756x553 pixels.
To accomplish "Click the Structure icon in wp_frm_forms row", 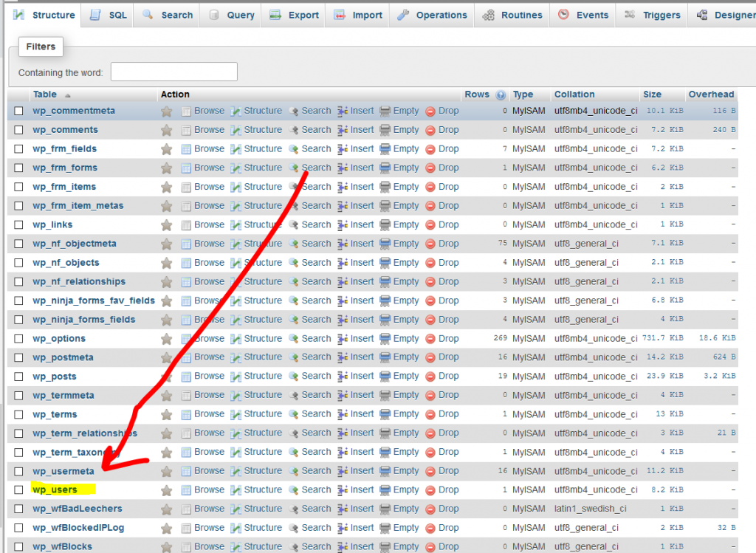I will tap(236, 168).
